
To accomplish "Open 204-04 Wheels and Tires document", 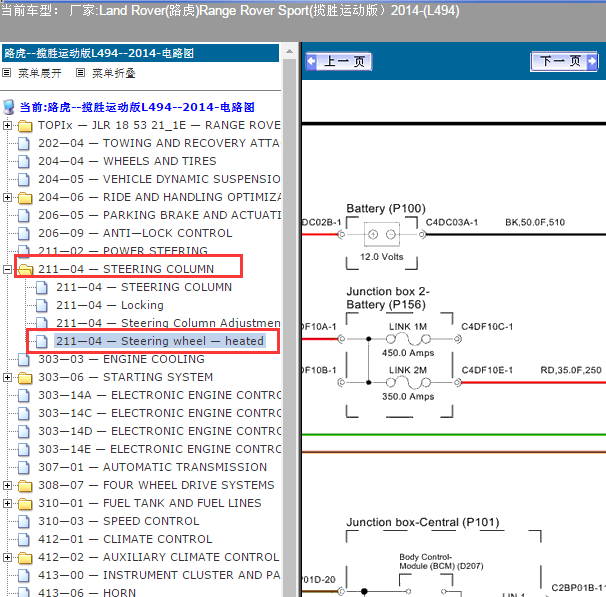I will (x=127, y=161).
